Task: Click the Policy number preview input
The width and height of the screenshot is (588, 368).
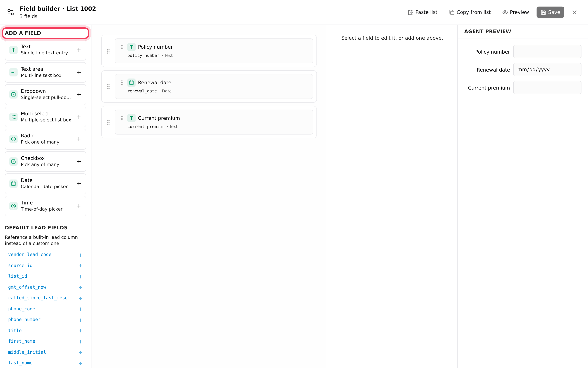Action: coord(547,52)
